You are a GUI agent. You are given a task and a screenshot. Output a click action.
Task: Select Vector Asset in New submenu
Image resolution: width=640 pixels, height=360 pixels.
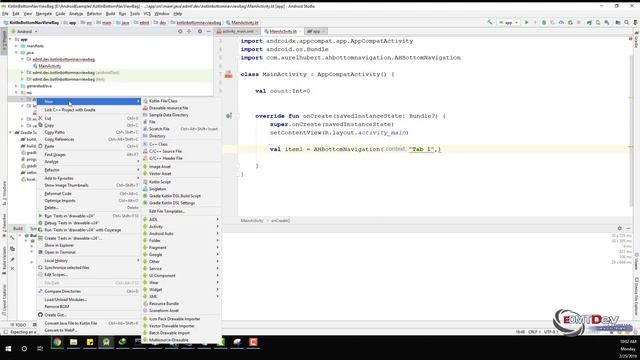click(181, 173)
